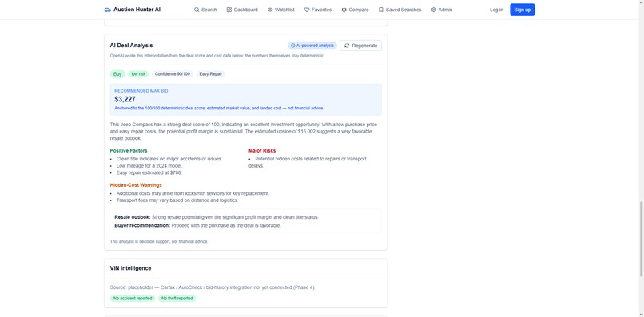This screenshot has width=644, height=317.
Task: Click the Carfax / AutoCheck placeholder source text
Action: pos(213,287)
